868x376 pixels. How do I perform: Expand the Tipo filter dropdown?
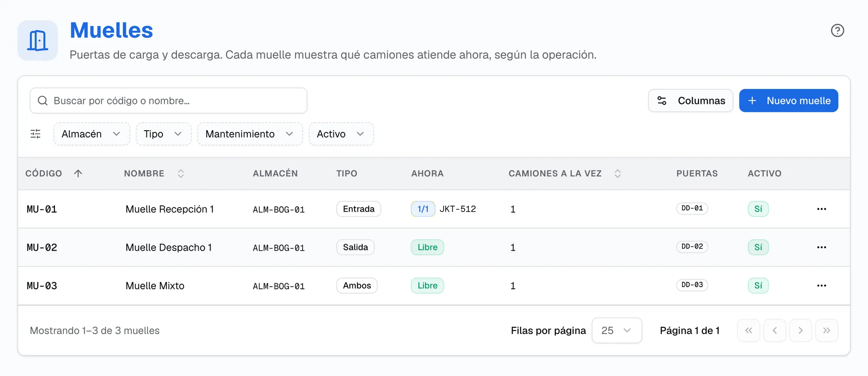164,134
